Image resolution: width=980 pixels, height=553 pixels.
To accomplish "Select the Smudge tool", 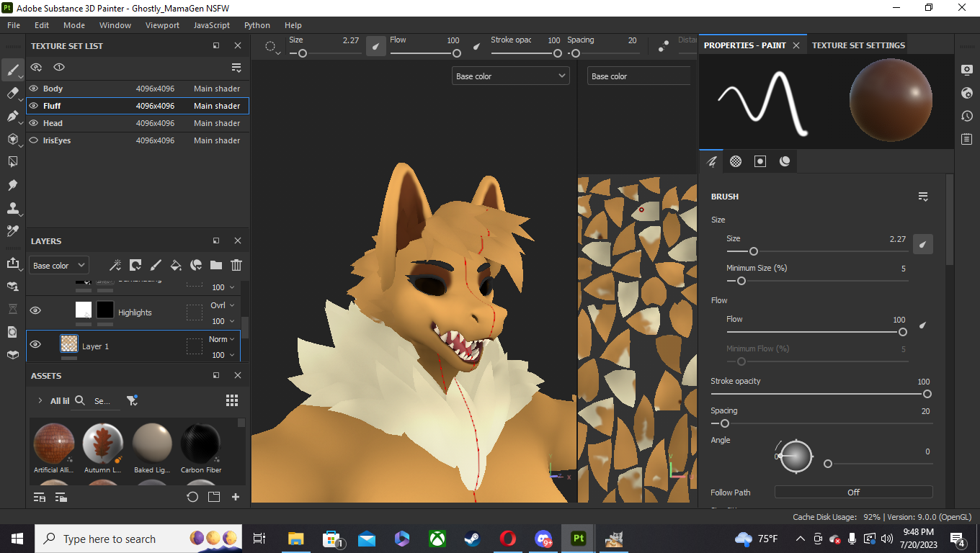I will pos(12,185).
